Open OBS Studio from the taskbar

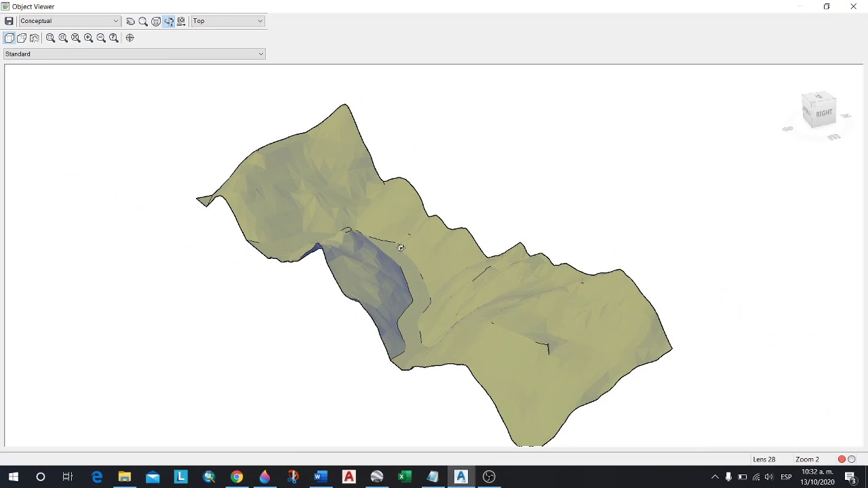click(x=489, y=477)
